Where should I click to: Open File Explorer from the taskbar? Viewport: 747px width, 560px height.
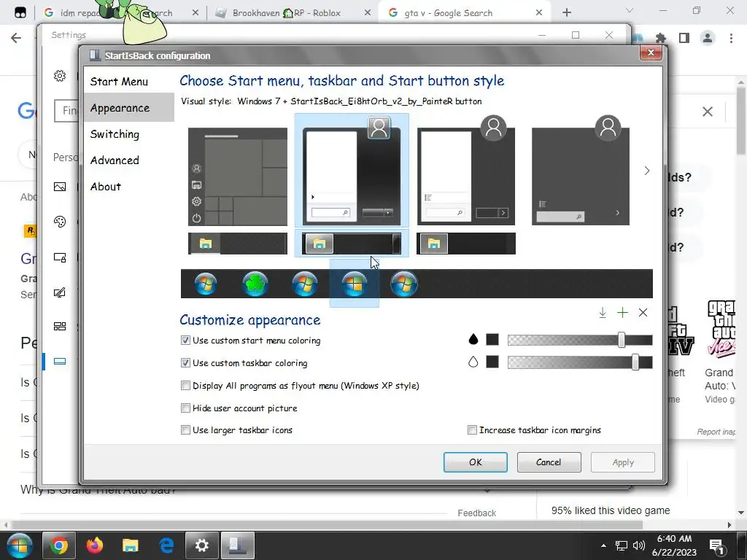[x=130, y=545]
